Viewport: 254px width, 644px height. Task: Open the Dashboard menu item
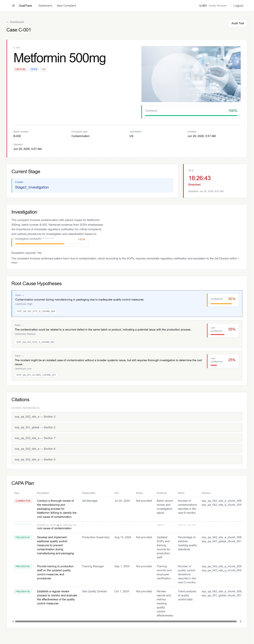tap(45, 5)
